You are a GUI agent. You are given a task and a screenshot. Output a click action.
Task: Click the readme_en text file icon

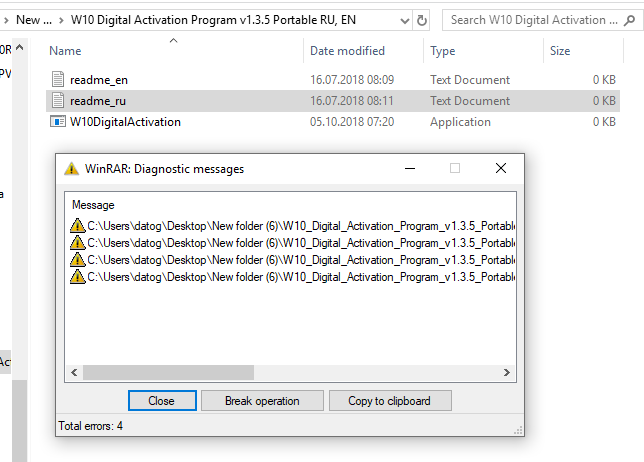coord(58,79)
